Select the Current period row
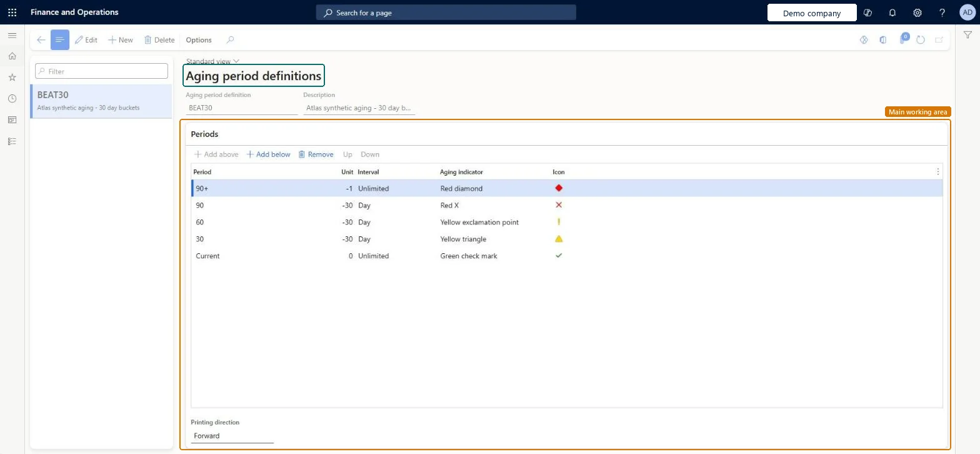The image size is (980, 454). point(566,256)
